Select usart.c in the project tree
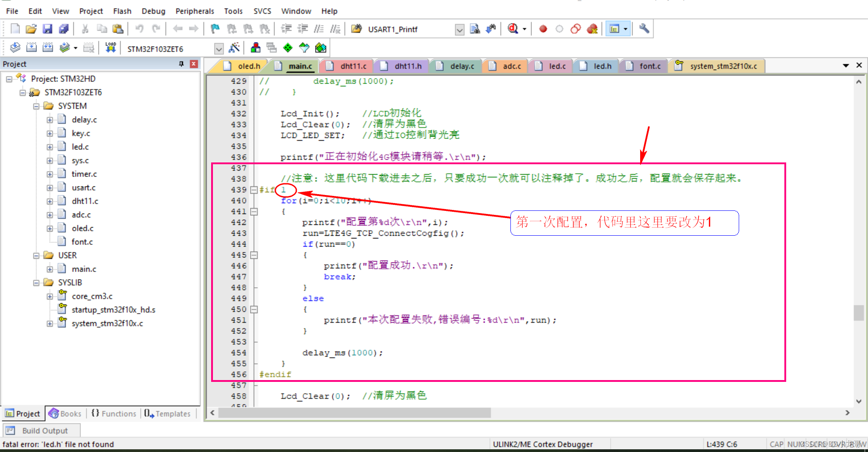Image resolution: width=868 pixels, height=452 pixels. [x=84, y=188]
